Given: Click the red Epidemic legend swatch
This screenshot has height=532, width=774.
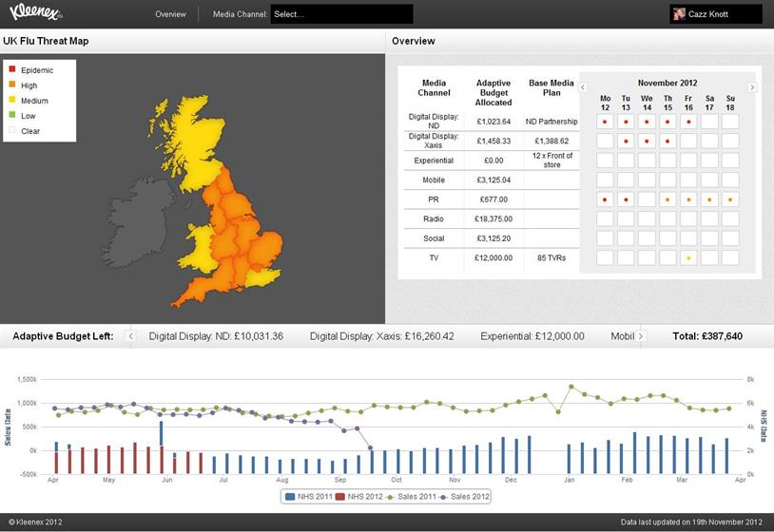Looking at the screenshot, I should click(11, 70).
